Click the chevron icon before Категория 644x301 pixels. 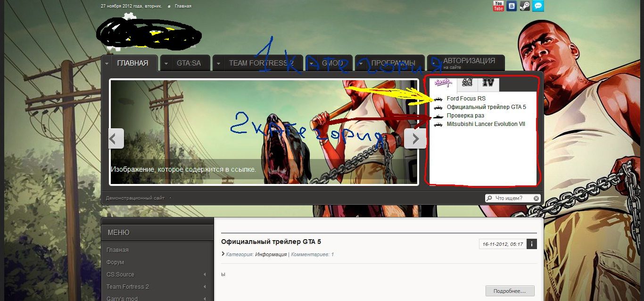click(x=223, y=254)
